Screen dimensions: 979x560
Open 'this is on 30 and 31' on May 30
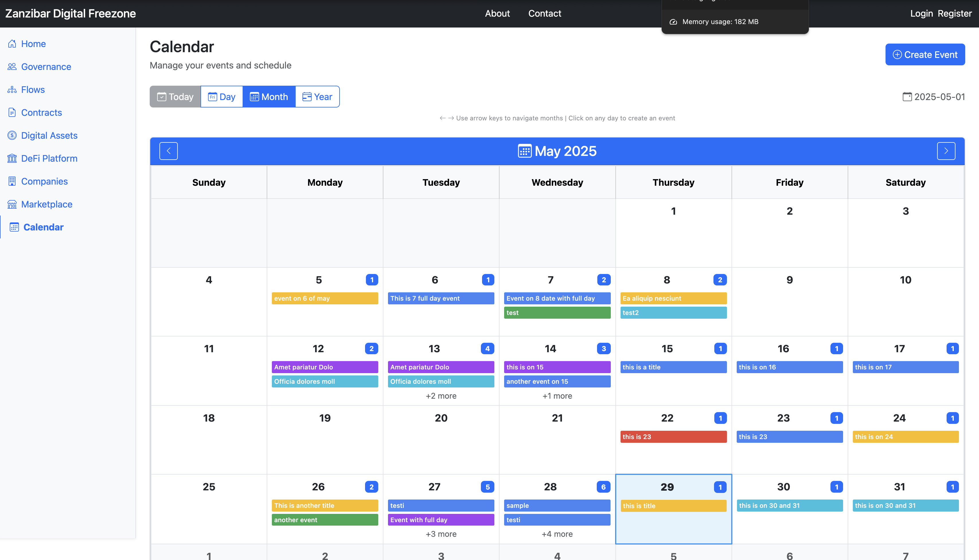[x=790, y=506]
